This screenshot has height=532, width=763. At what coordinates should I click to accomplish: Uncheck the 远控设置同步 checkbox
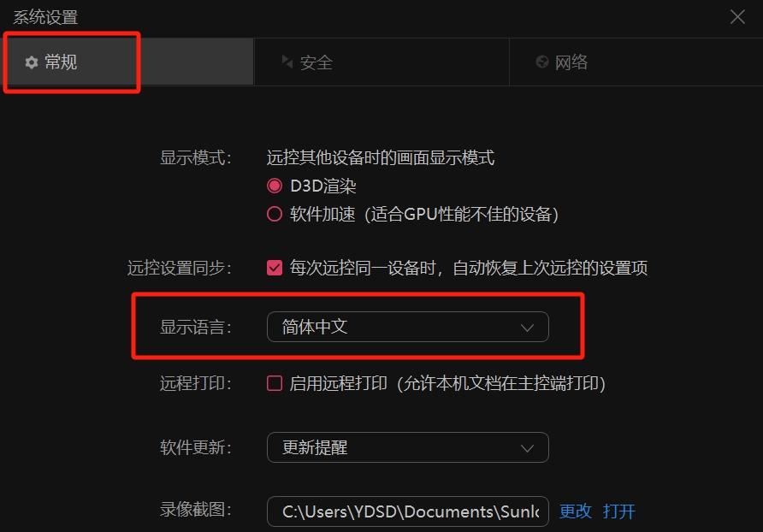click(275, 268)
